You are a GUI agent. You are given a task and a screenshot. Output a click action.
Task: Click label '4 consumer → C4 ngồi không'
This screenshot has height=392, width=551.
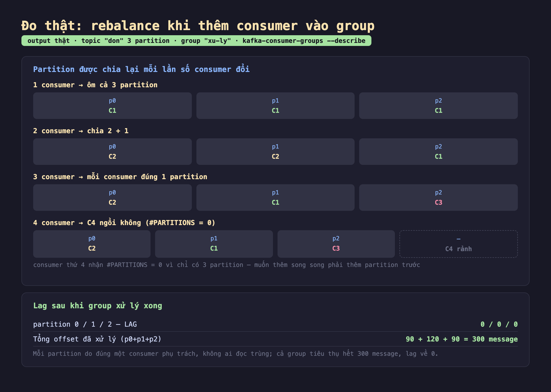pos(124,223)
